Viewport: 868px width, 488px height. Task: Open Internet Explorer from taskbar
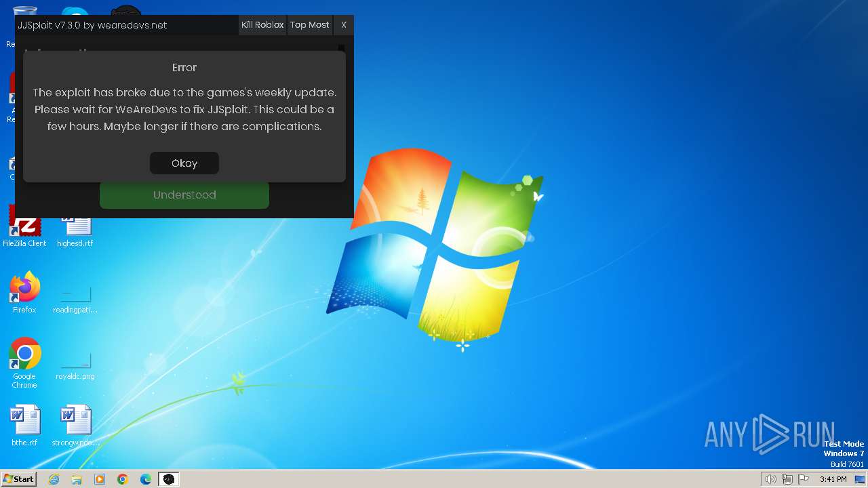[54, 479]
